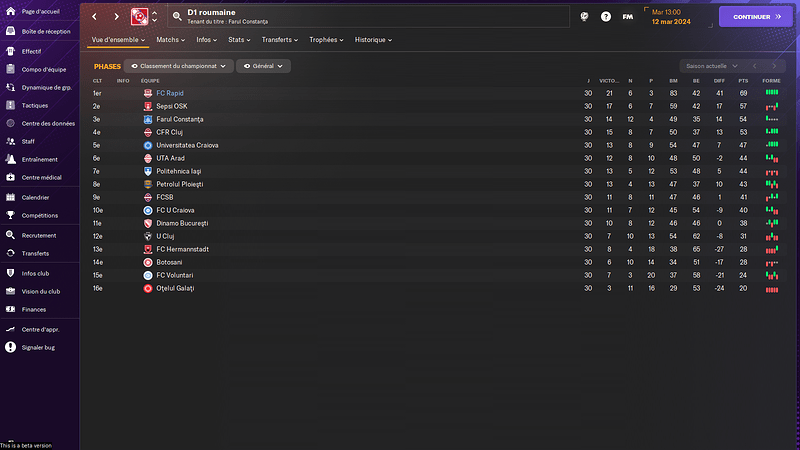
Task: Open the Finances sidebar icon
Action: point(10,309)
